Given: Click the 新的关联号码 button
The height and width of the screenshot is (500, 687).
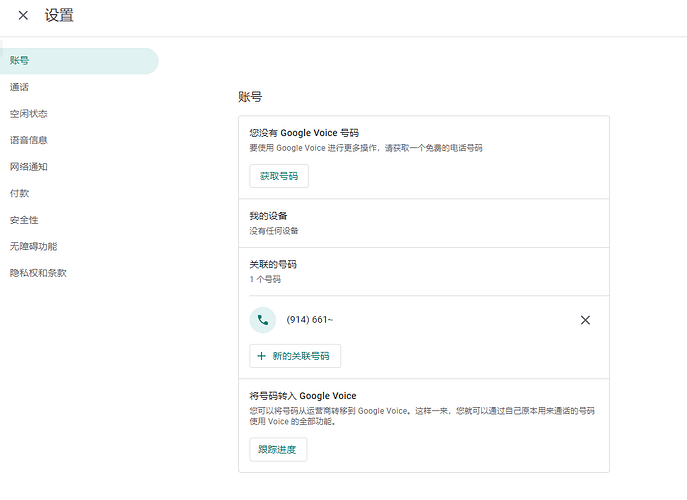Looking at the screenshot, I should [x=295, y=356].
